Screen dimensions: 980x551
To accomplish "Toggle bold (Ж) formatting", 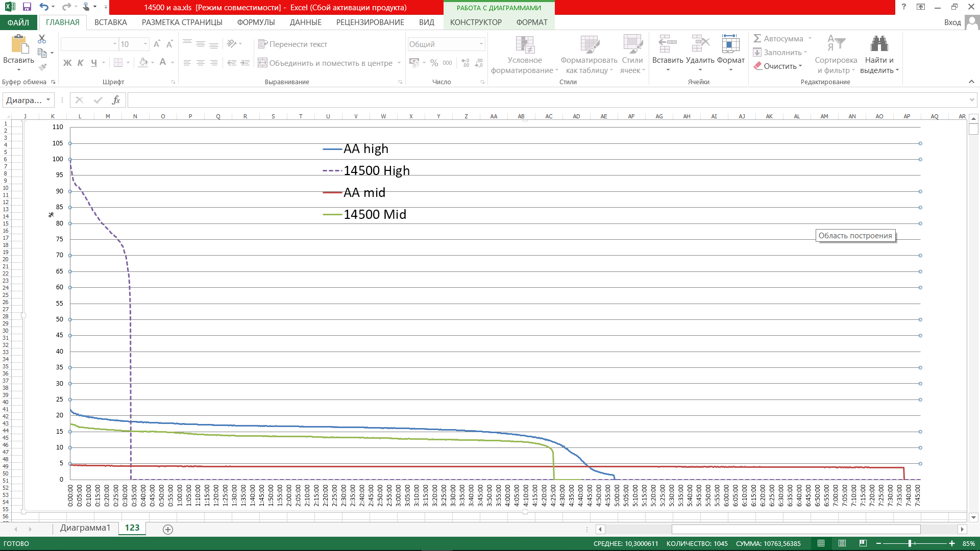I will point(67,63).
